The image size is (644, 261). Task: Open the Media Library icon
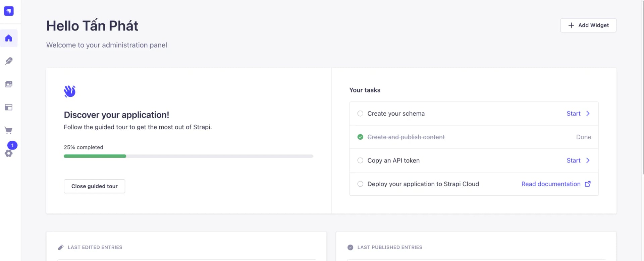point(9,84)
